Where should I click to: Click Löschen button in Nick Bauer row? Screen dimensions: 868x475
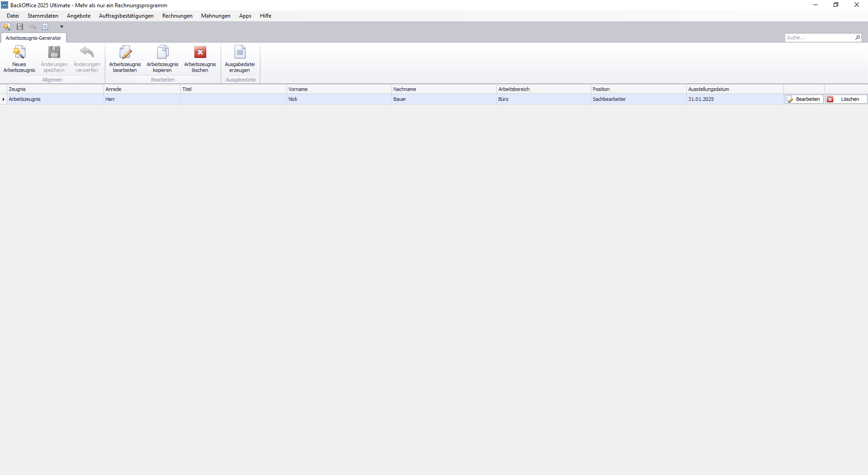pyautogui.click(x=846, y=99)
